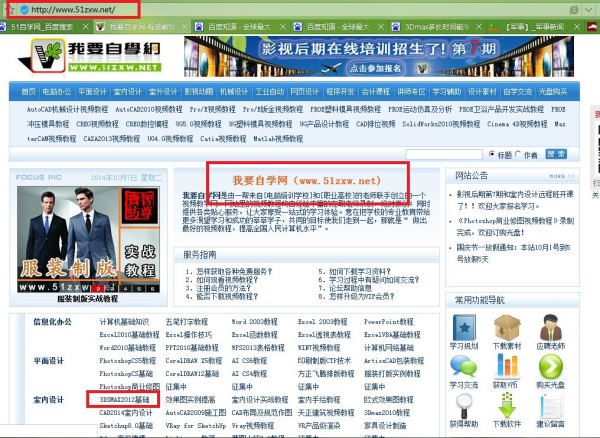This screenshot has width=600, height=438.
Task: Click the 影视后期在线培训 banner ad
Action: pos(378,57)
